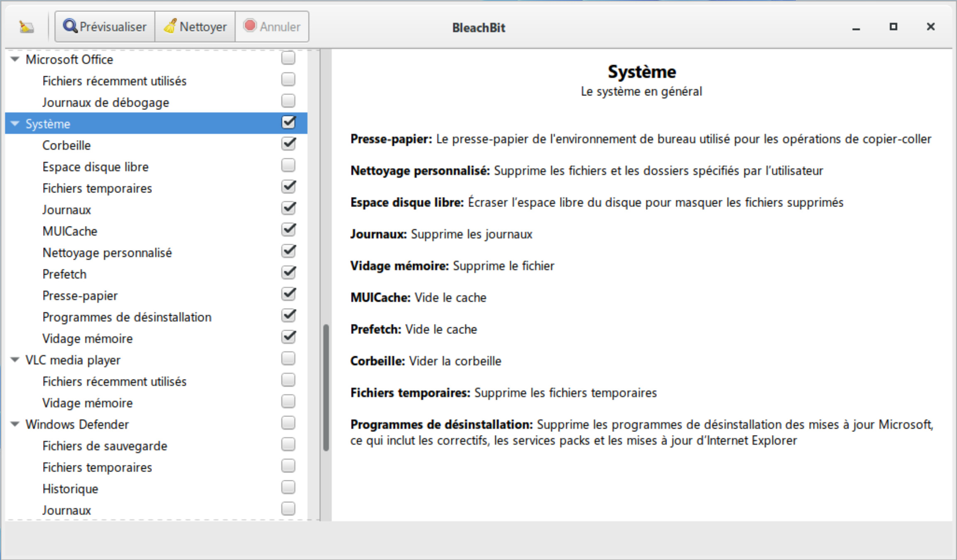This screenshot has width=957, height=560.
Task: Click the Nettoyer broom button
Action: coord(195,27)
